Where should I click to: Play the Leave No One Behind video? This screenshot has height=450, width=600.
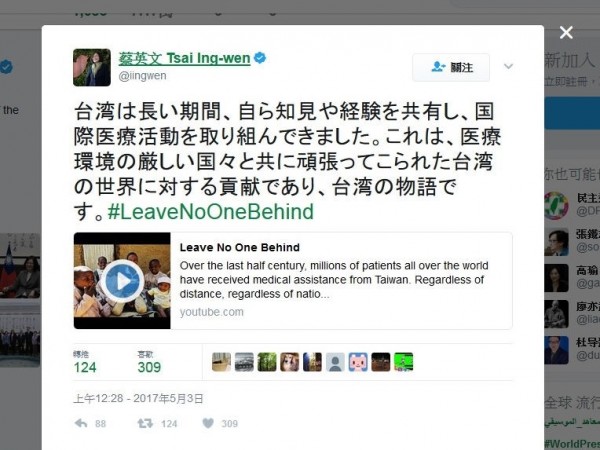122,281
